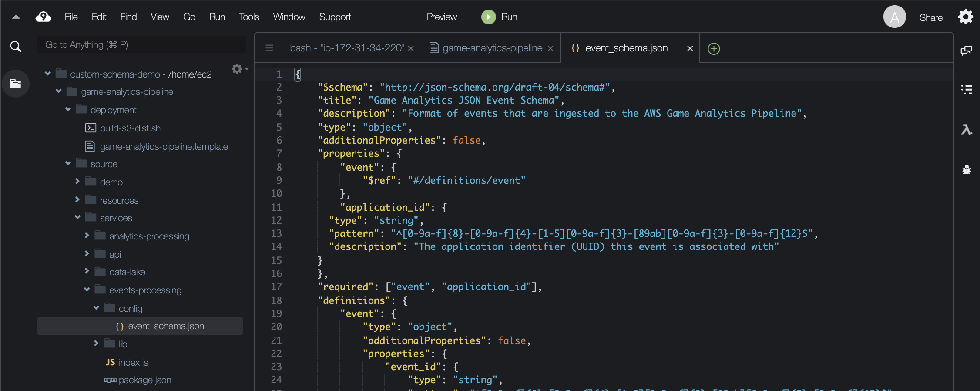Open the Debugger bug icon panel

tap(966, 170)
